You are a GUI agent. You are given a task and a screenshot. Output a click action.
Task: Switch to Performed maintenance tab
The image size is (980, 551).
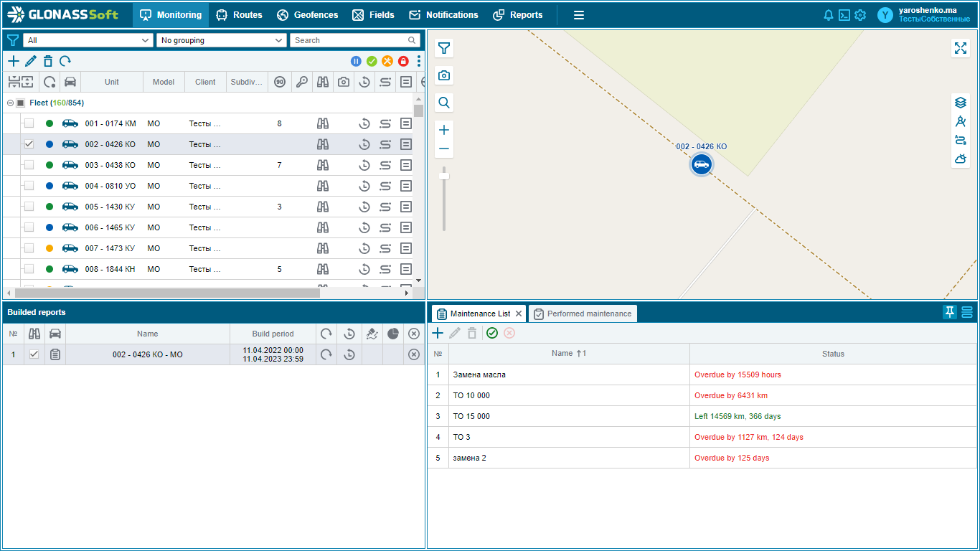(x=583, y=314)
